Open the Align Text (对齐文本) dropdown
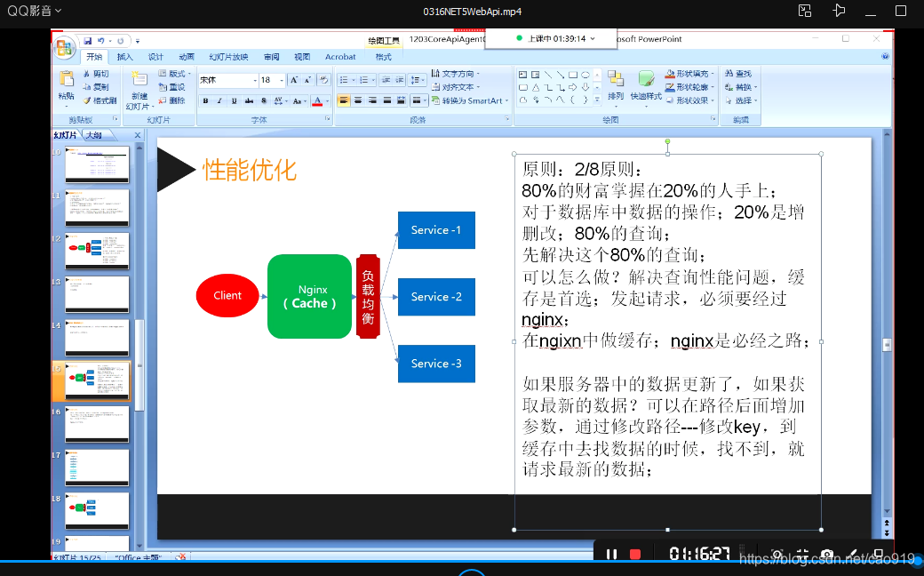This screenshot has width=924, height=576. tap(456, 87)
